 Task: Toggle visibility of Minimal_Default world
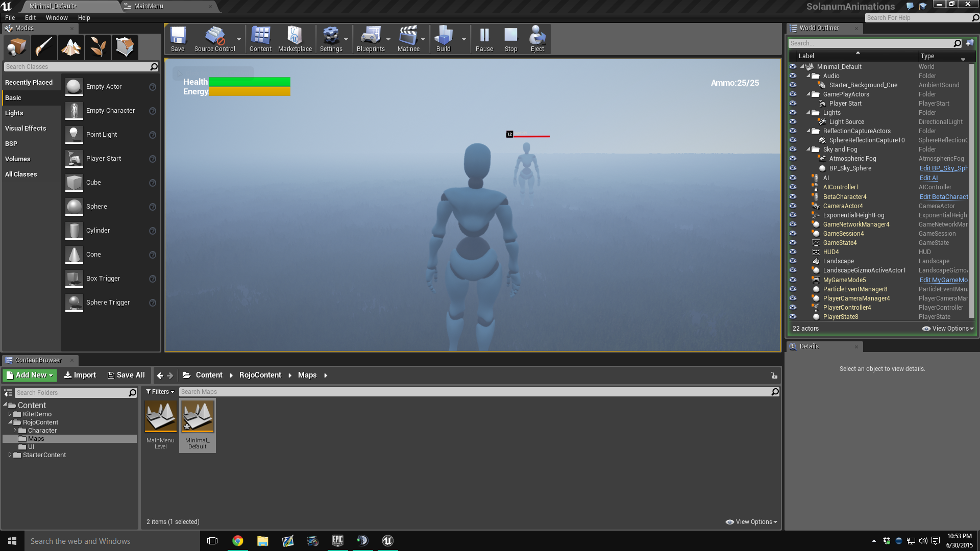(x=793, y=67)
